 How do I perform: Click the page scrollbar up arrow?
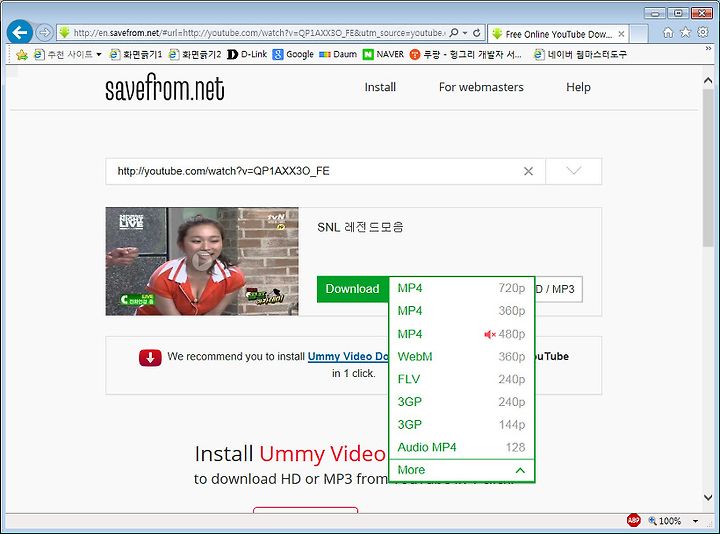click(x=708, y=80)
